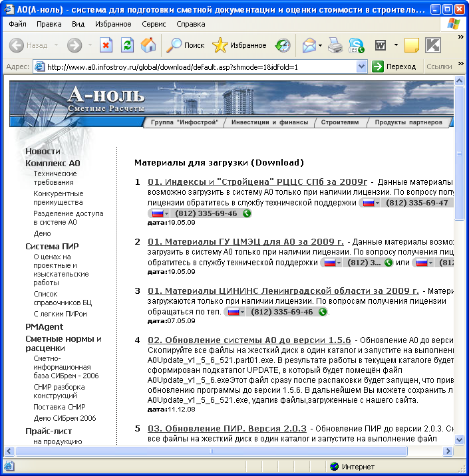Expand the address bar URL dropdown
Screen dimensions: 469x476
click(362, 66)
